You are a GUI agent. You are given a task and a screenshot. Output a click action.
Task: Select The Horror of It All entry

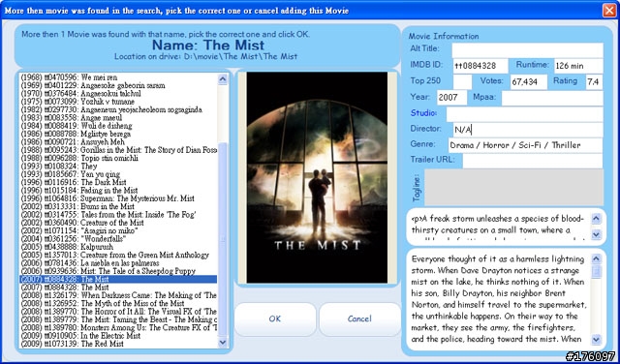(x=118, y=312)
